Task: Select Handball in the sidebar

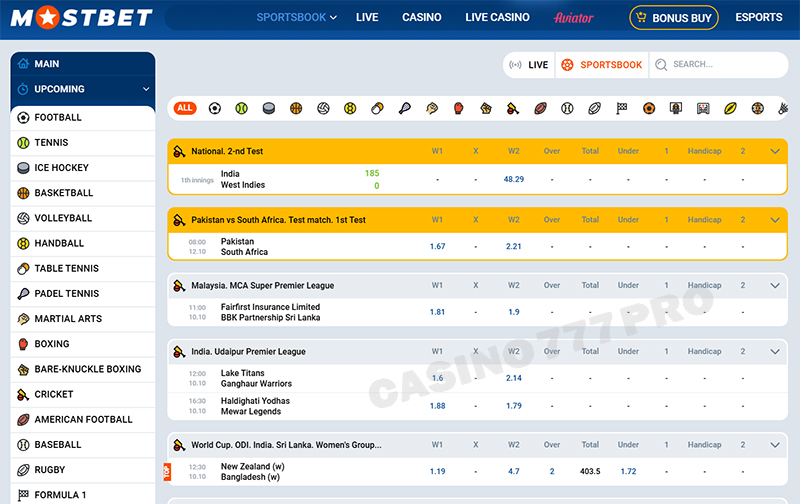Action: (x=83, y=243)
